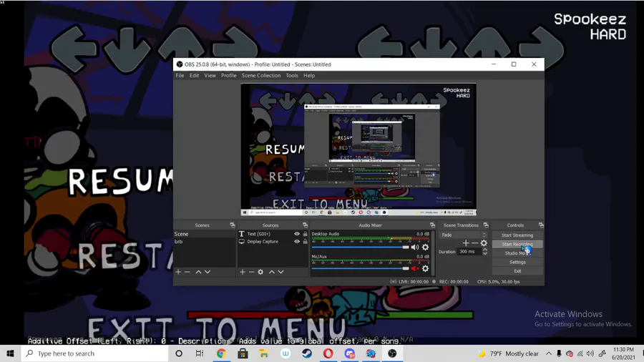Open the Edit menu

194,76
